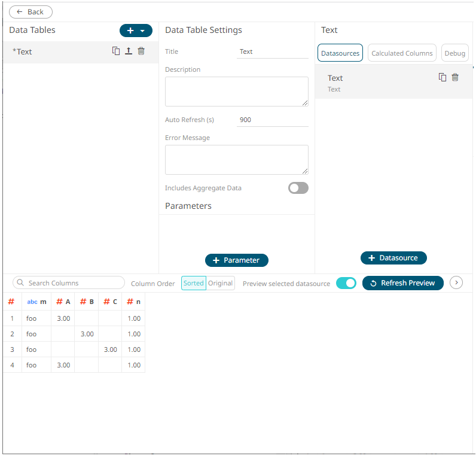
Task: Click into the Description text area
Action: click(x=236, y=92)
